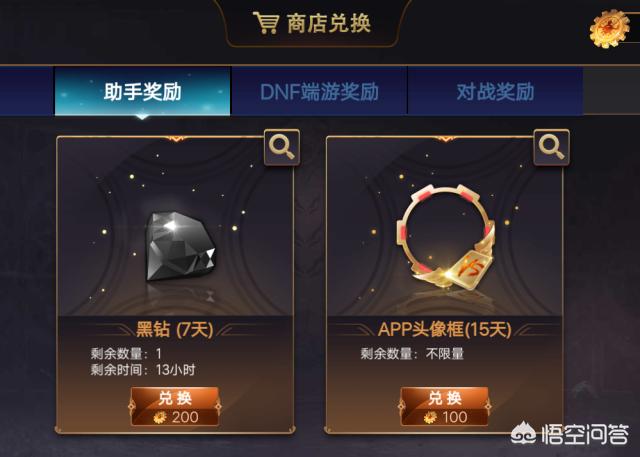
Task: Switch to the 助手奖励 tab
Action: click(x=142, y=91)
